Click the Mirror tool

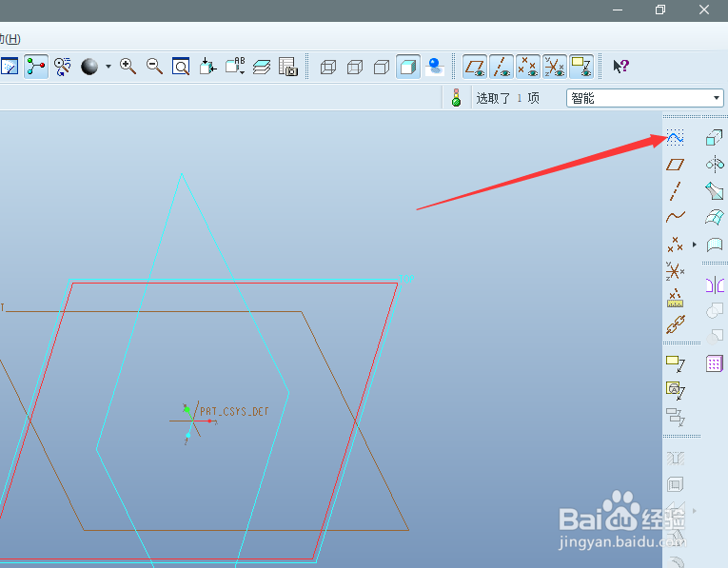(715, 284)
